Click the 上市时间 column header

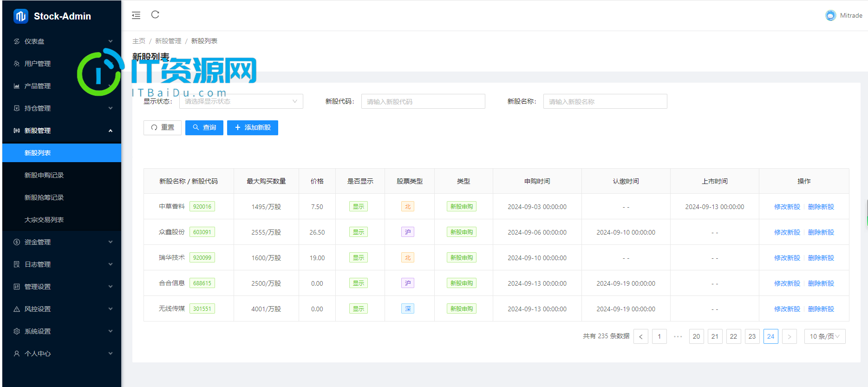[715, 181]
